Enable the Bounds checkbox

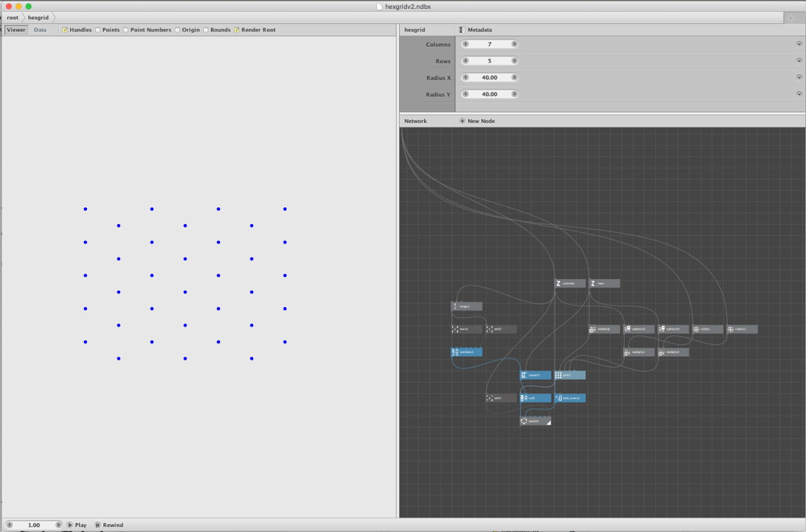pos(206,30)
